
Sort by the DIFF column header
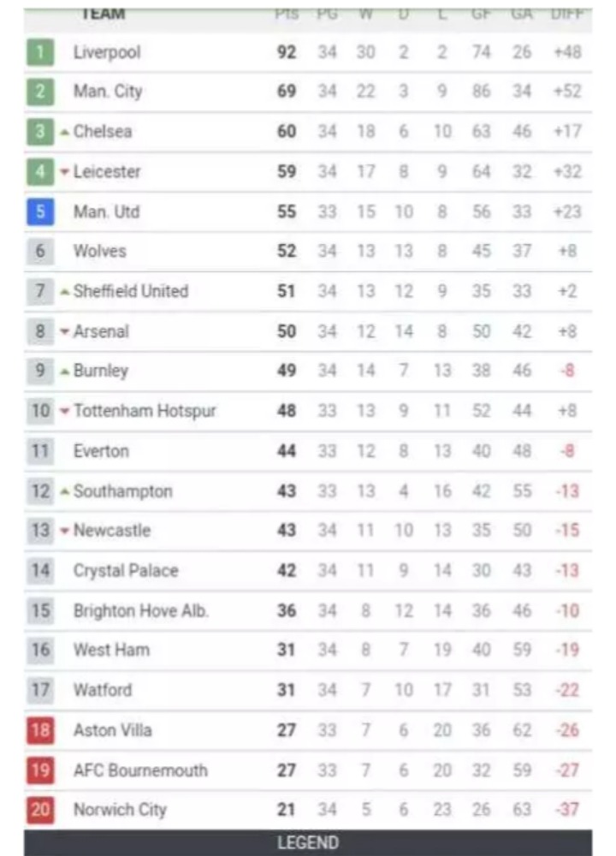(x=566, y=14)
